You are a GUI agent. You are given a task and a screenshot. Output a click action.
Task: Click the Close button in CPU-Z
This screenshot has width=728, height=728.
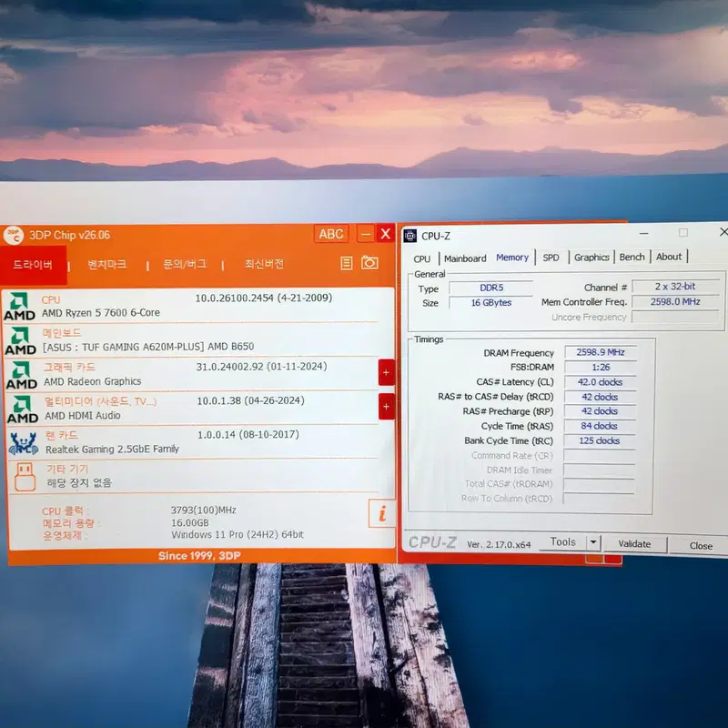click(700, 545)
